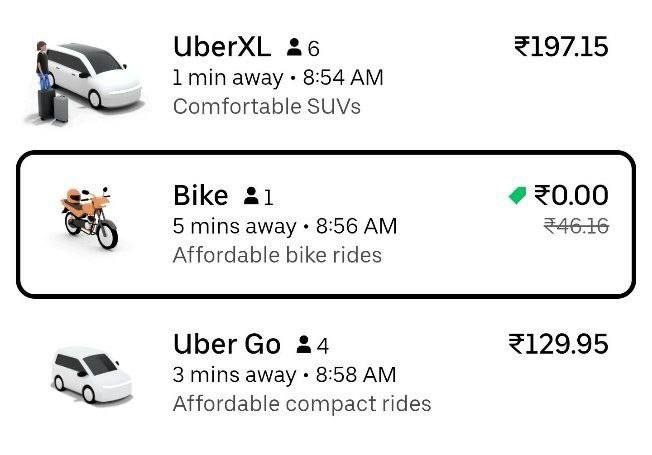Tap the "Affordable compact rides" description
Screen dimensions: 652x455
302,404
